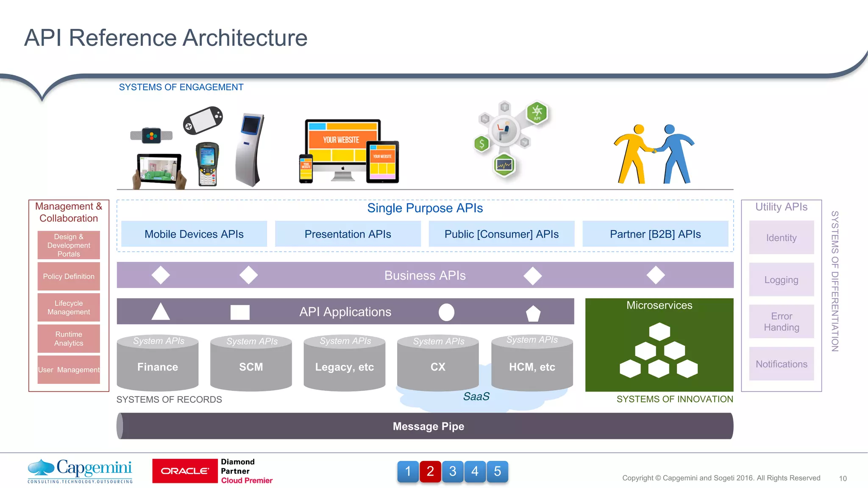Screen dimensions: 868x488
Task: Click the Message Pipe bar
Action: pos(428,426)
